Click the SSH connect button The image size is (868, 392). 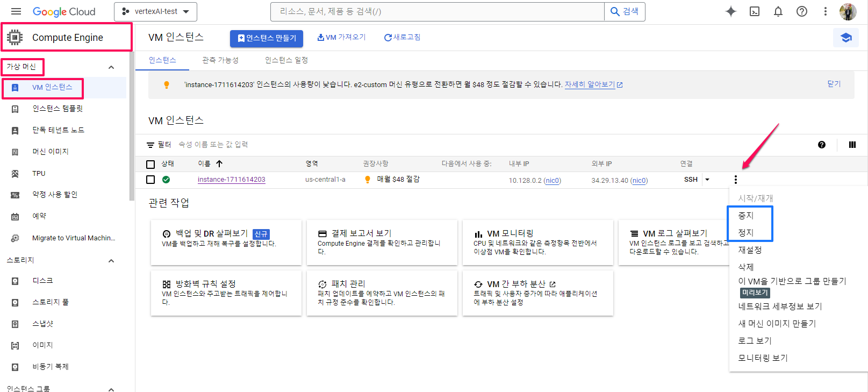(691, 180)
